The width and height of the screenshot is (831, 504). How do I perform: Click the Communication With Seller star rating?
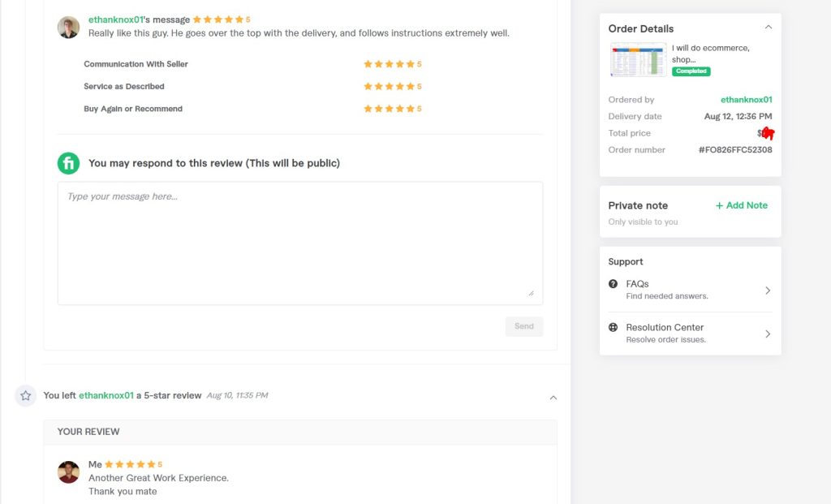click(x=393, y=64)
